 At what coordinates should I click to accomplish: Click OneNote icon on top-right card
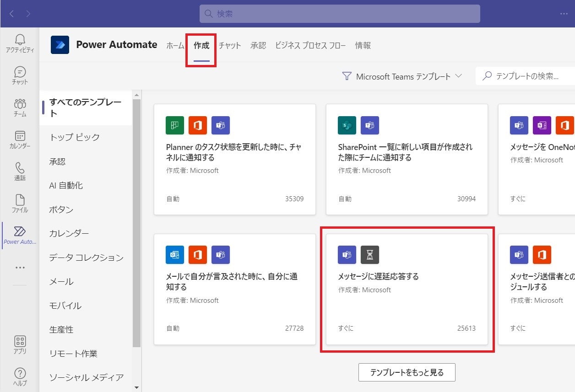[542, 125]
